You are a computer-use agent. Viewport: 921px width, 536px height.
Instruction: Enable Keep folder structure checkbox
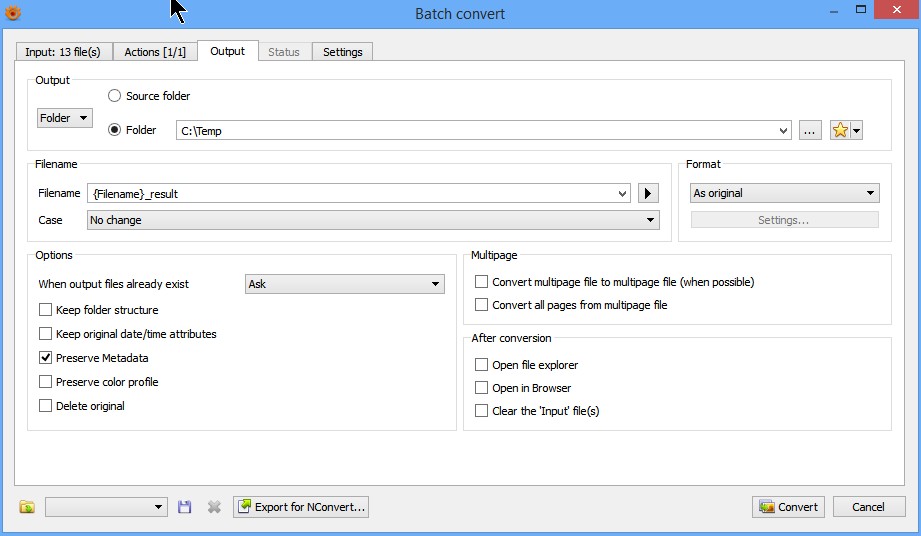(x=45, y=310)
